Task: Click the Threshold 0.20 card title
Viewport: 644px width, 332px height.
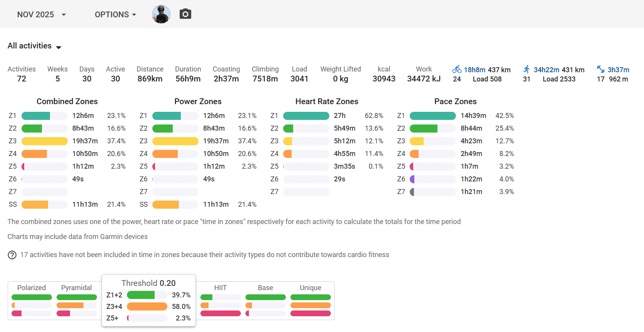Action: [148, 283]
